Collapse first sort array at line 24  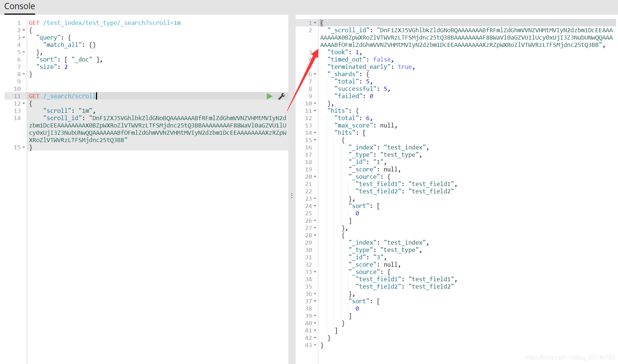click(x=315, y=206)
